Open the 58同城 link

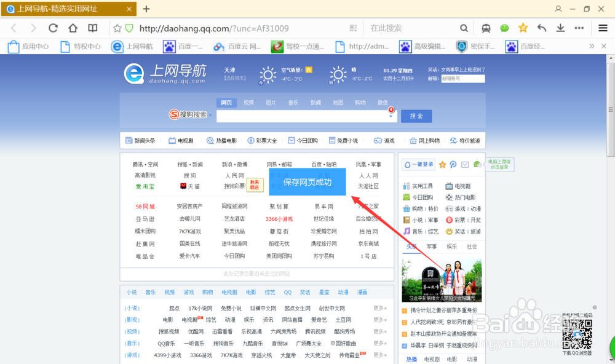[x=145, y=207]
